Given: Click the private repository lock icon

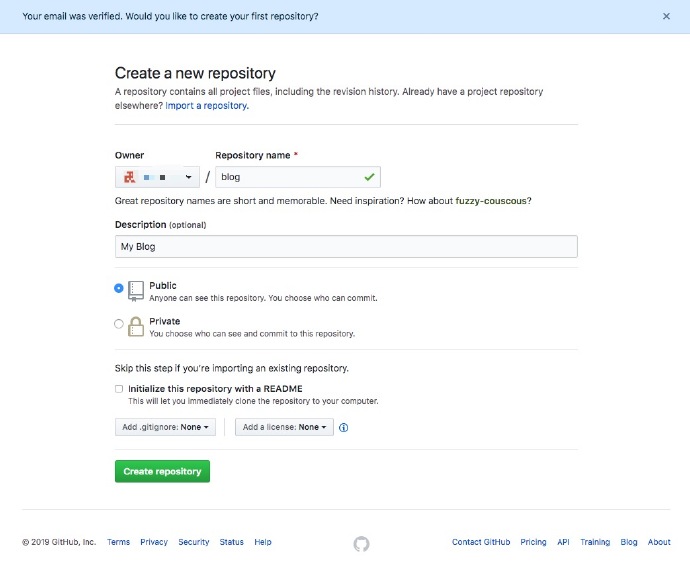Looking at the screenshot, I should click(137, 325).
